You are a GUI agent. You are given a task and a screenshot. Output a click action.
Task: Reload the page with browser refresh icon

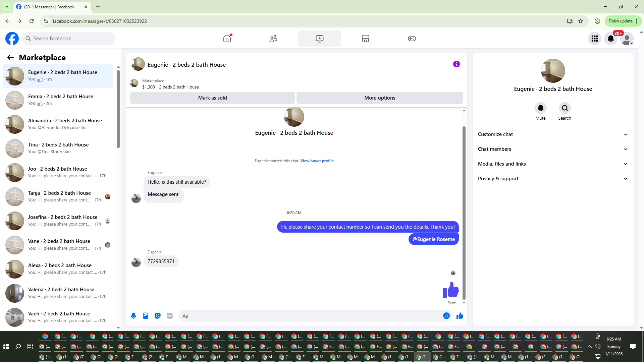32,21
